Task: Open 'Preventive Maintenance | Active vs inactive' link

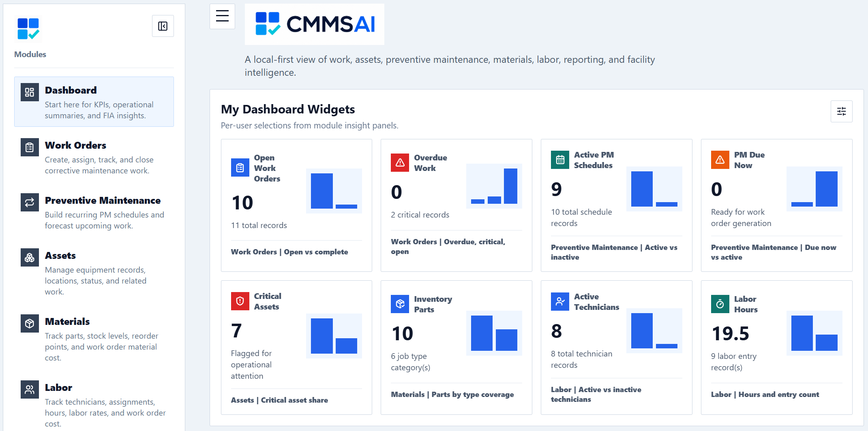Action: click(x=614, y=252)
